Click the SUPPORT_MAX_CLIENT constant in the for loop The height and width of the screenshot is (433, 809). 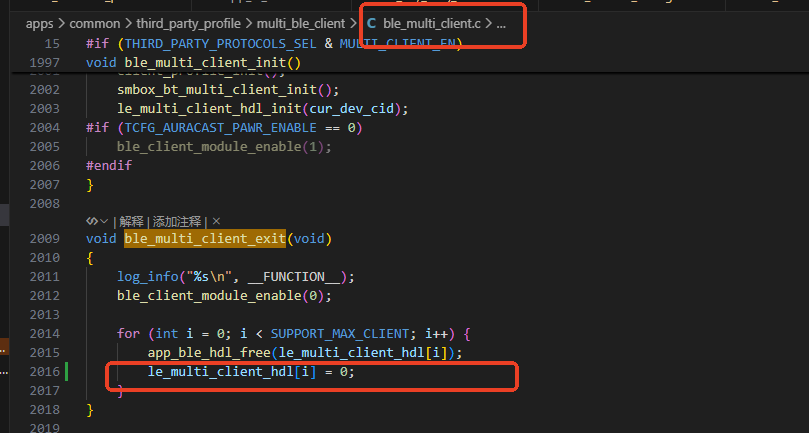(x=340, y=334)
